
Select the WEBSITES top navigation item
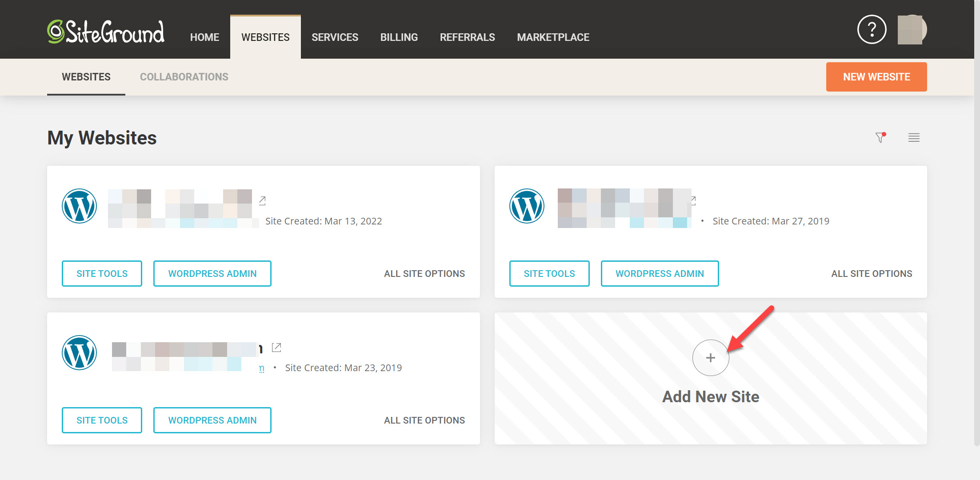click(x=265, y=37)
